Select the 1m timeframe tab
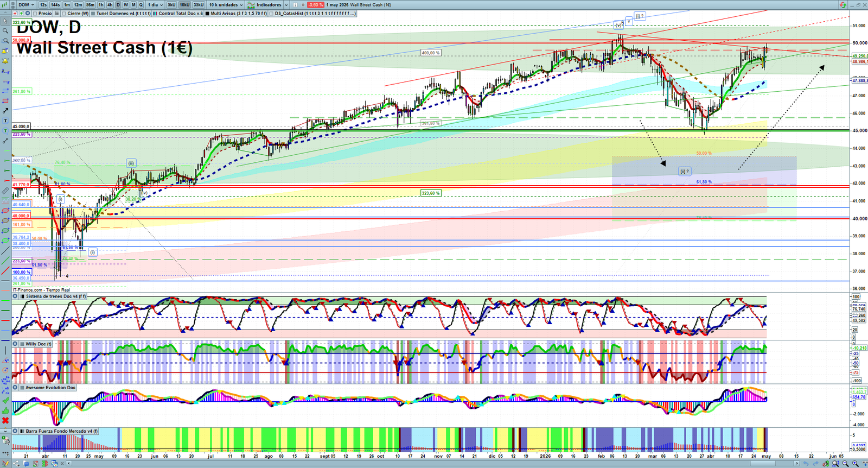The image size is (868, 468). 67,4
